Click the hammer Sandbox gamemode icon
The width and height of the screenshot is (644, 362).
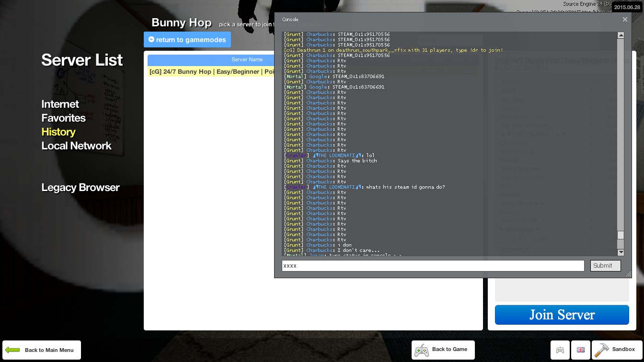(601, 350)
